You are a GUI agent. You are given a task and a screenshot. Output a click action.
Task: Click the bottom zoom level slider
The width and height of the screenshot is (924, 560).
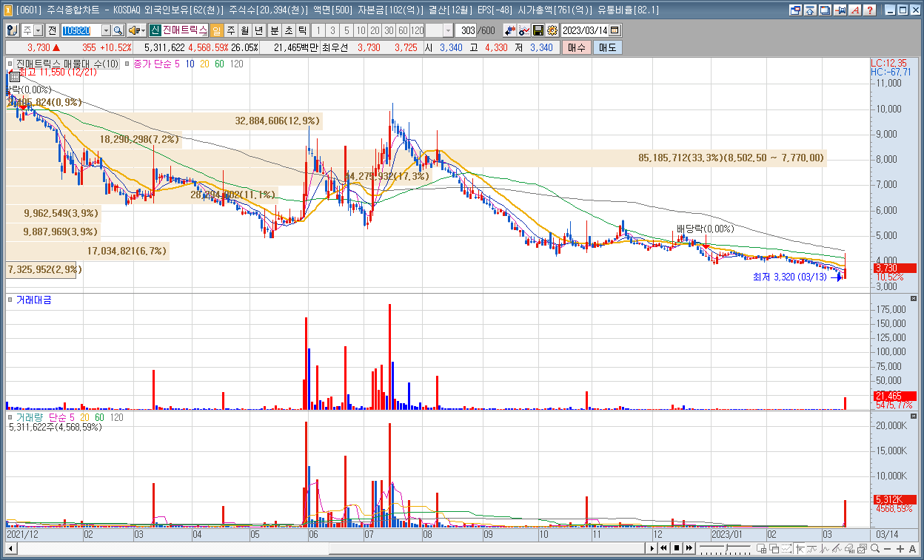pos(725,548)
